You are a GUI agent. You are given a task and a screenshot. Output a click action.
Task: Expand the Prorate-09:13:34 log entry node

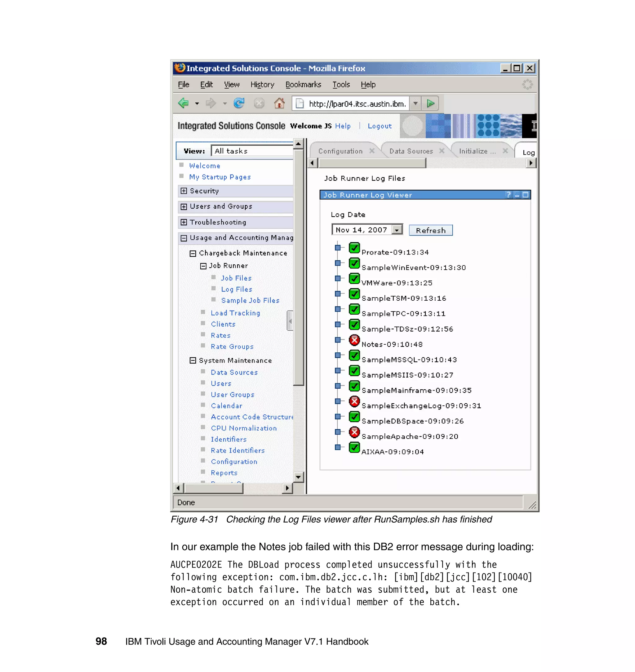click(x=337, y=248)
